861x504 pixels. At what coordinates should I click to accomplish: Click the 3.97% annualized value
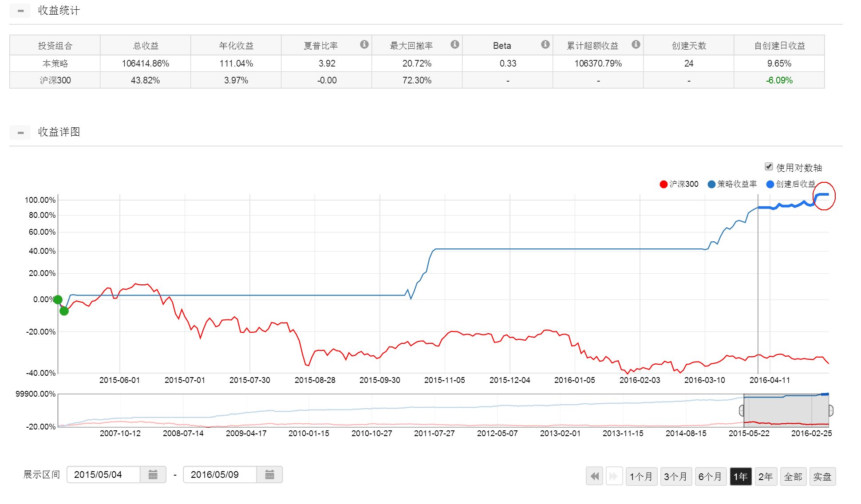(236, 80)
